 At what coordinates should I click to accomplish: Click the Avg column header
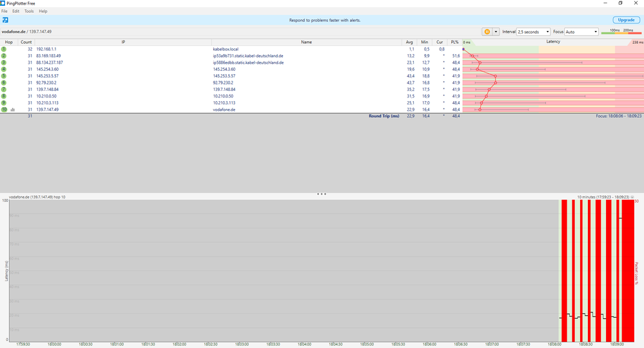[x=409, y=42]
